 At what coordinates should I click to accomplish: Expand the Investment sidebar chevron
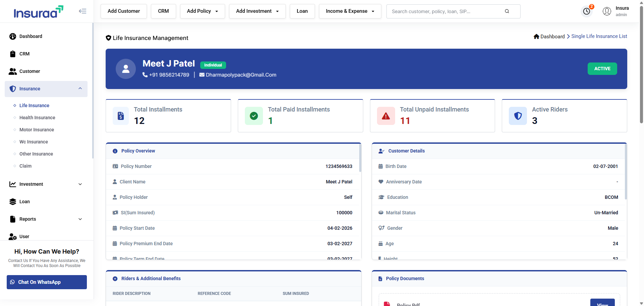click(x=80, y=184)
